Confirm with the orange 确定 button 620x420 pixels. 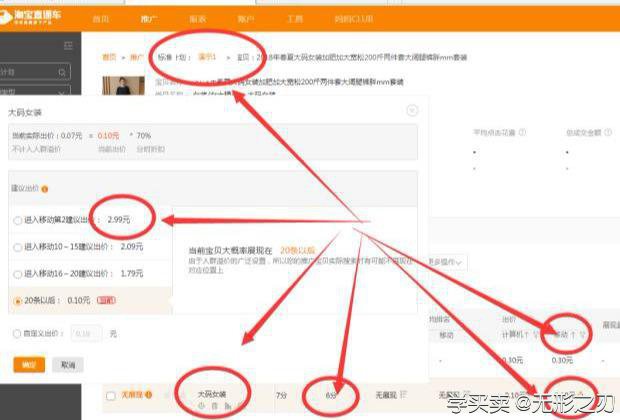click(x=29, y=365)
